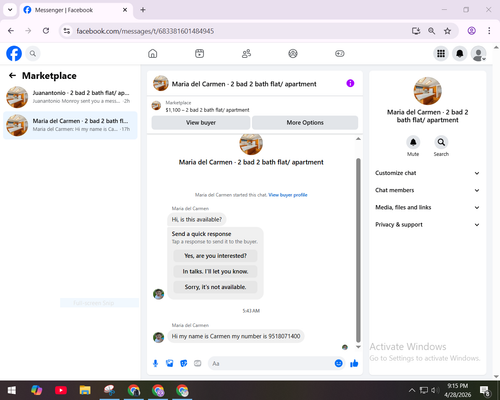Click the chat vertical scrollbar thumb
This screenshot has width=500, height=400.
[358, 250]
